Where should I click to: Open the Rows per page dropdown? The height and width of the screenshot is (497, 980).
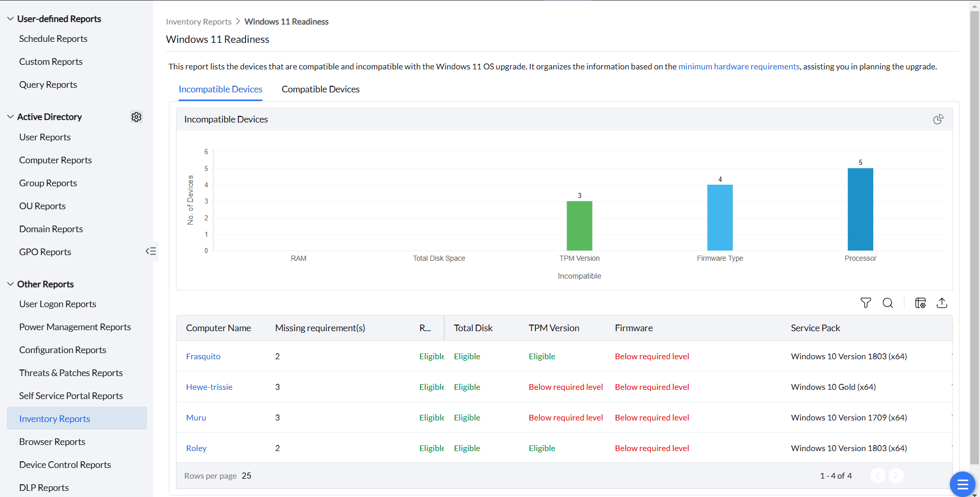[247, 476]
